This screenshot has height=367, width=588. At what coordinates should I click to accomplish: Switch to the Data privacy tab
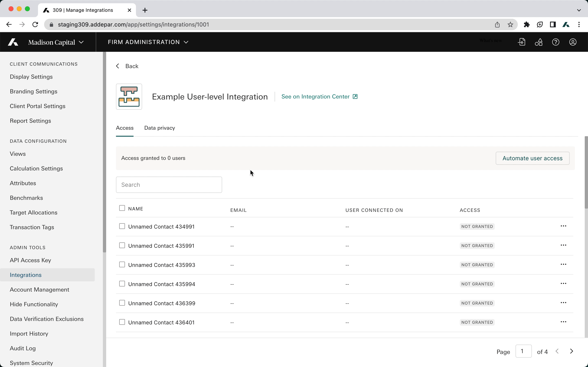(159, 128)
